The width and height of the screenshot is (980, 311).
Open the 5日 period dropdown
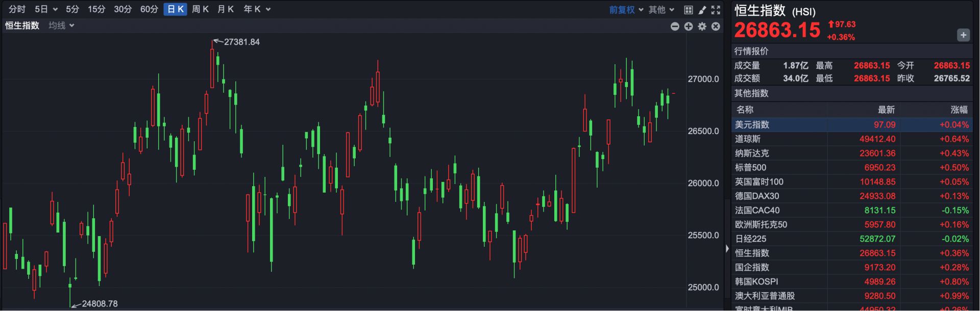tap(46, 9)
